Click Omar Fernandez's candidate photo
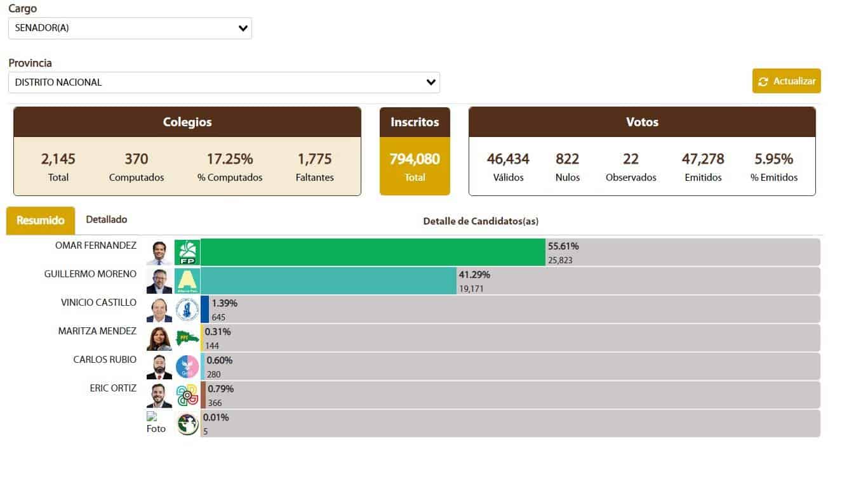 [159, 252]
